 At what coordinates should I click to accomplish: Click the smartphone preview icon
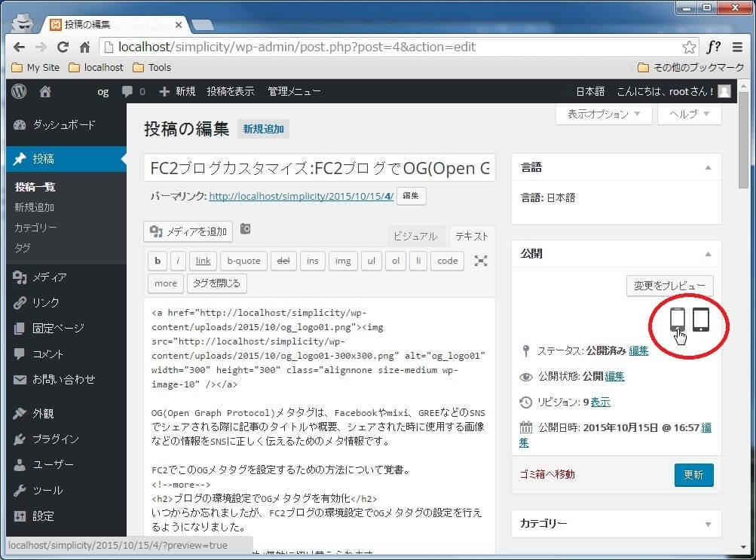point(677,320)
